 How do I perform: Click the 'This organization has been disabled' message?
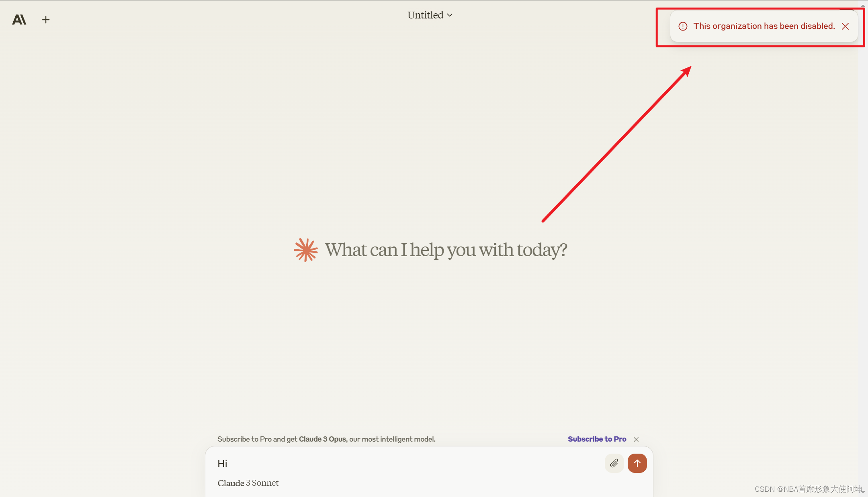point(764,26)
